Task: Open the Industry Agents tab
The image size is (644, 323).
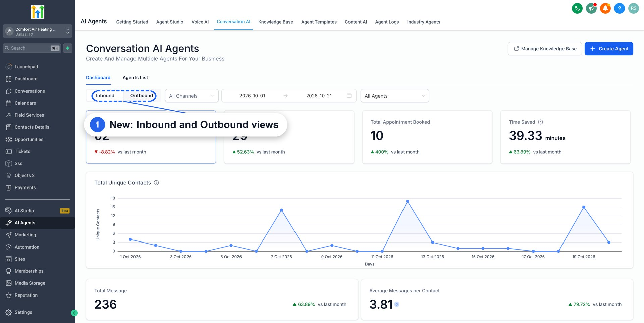Action: pos(423,22)
